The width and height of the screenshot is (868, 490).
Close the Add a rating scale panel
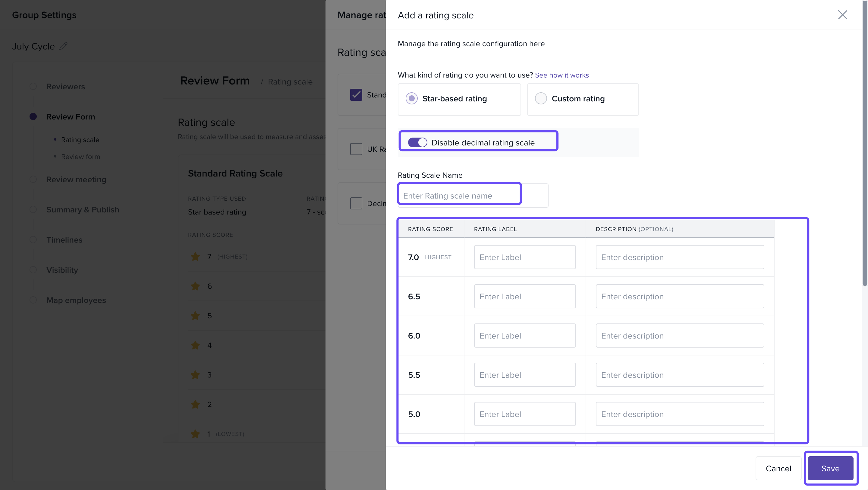[842, 15]
